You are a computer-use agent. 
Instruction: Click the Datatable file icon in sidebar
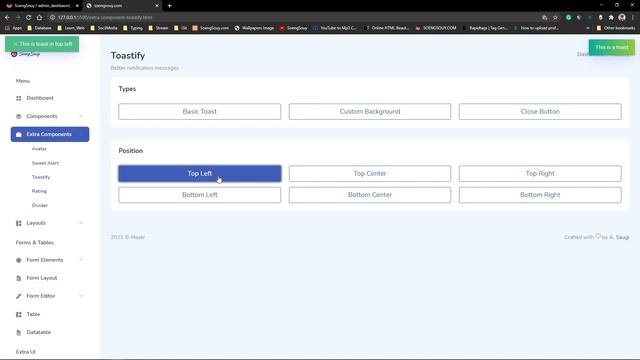(x=18, y=333)
